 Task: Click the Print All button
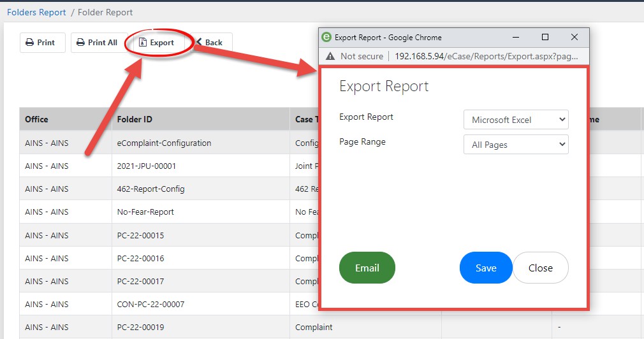tap(99, 43)
